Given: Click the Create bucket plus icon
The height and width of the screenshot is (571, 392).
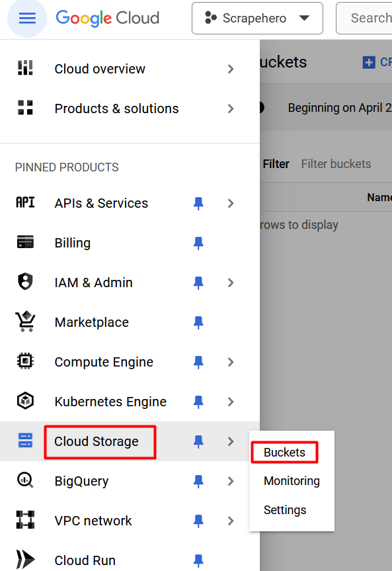Looking at the screenshot, I should coord(369,62).
